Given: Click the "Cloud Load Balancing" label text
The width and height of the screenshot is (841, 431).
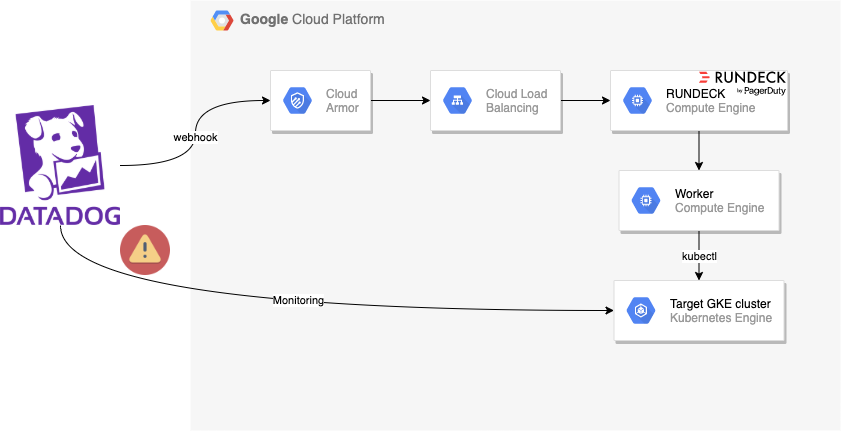Looking at the screenshot, I should click(517, 101).
